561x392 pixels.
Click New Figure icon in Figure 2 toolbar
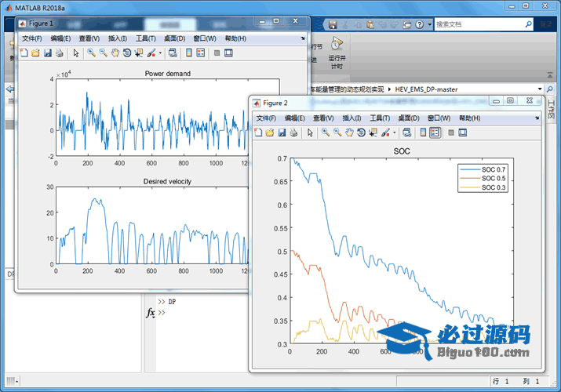[258, 132]
